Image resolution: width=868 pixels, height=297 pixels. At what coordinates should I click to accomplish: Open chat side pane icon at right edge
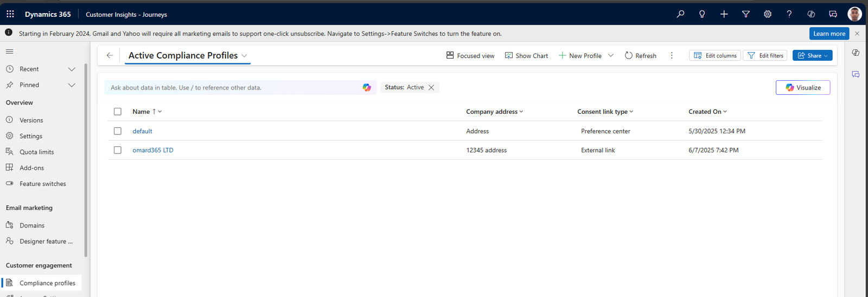856,74
